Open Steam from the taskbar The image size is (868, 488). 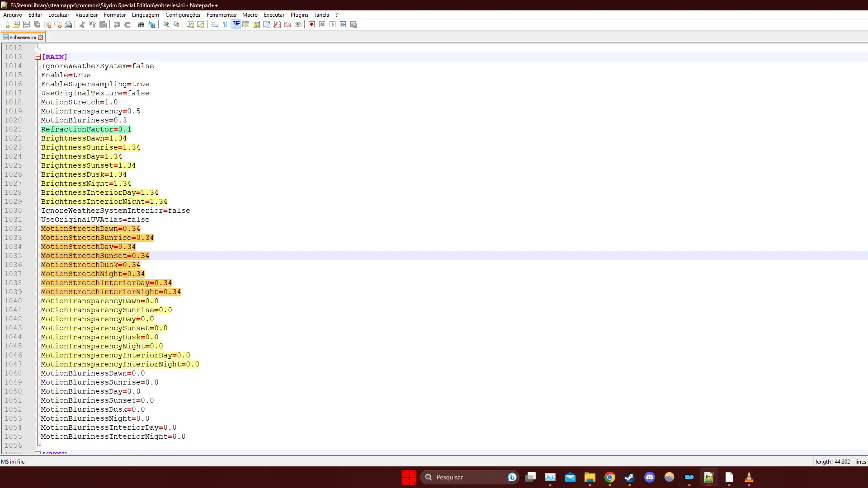click(x=629, y=477)
